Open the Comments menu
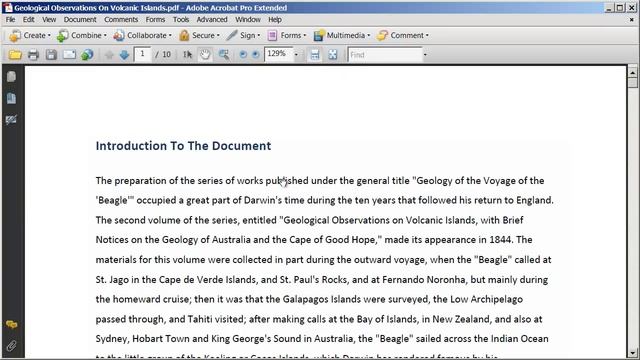 [x=121, y=20]
